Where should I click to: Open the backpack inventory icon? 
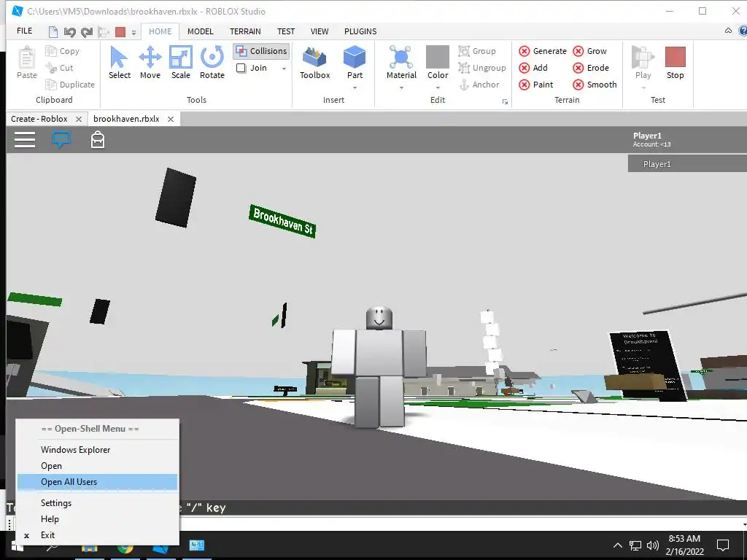tap(98, 140)
